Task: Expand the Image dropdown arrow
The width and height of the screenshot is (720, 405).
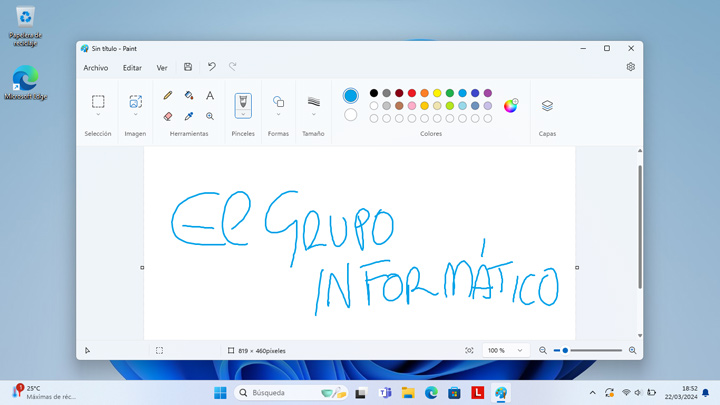Action: (x=135, y=114)
